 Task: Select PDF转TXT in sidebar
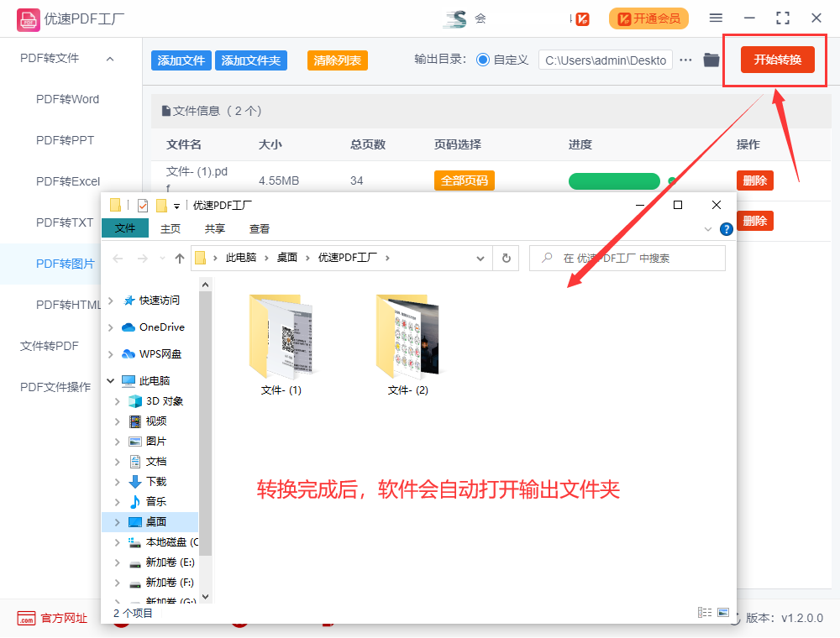pyautogui.click(x=65, y=222)
